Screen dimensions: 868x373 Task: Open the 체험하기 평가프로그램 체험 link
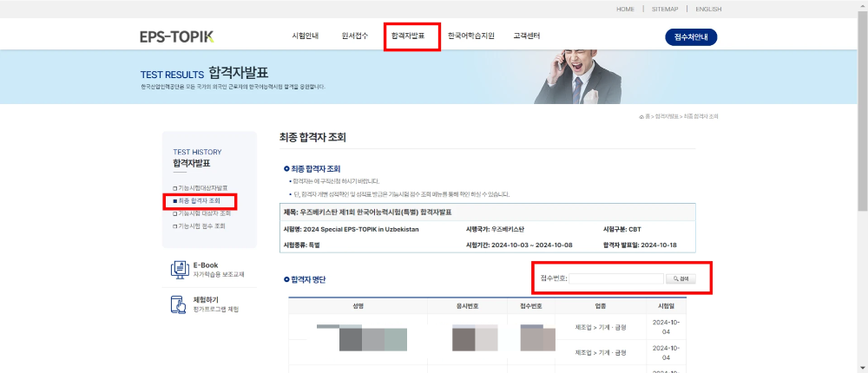tap(216, 304)
